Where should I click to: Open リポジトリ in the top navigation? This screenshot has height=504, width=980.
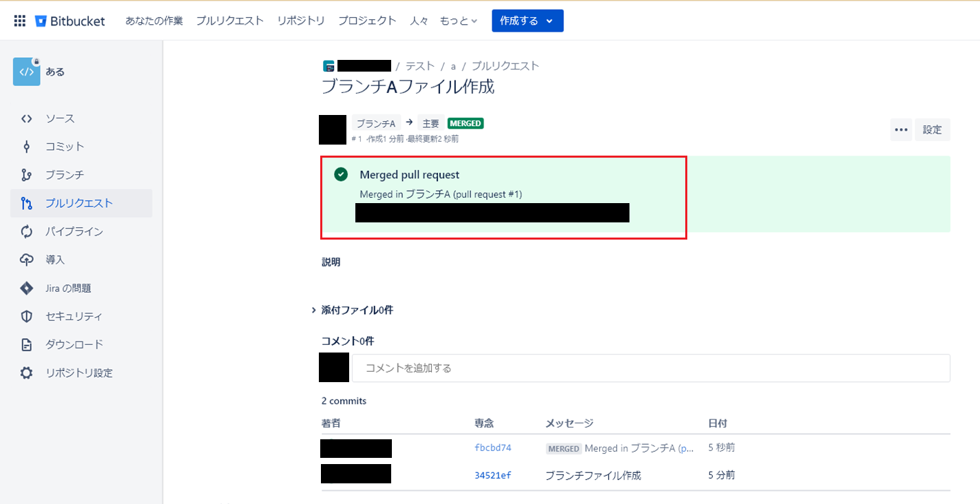pyautogui.click(x=301, y=21)
